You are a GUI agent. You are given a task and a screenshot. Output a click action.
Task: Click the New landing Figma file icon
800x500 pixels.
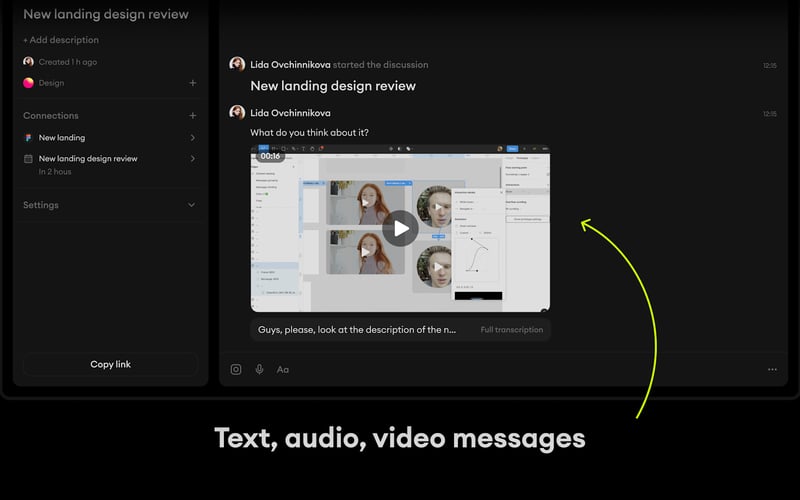(x=28, y=138)
